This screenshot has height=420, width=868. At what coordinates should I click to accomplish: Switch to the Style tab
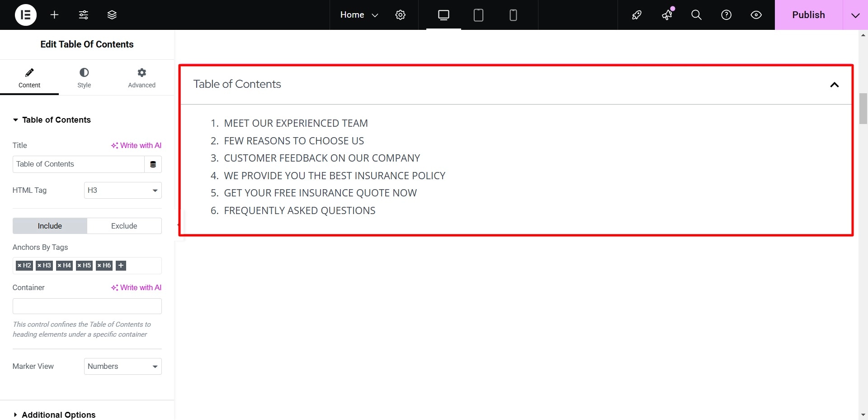pos(84,78)
